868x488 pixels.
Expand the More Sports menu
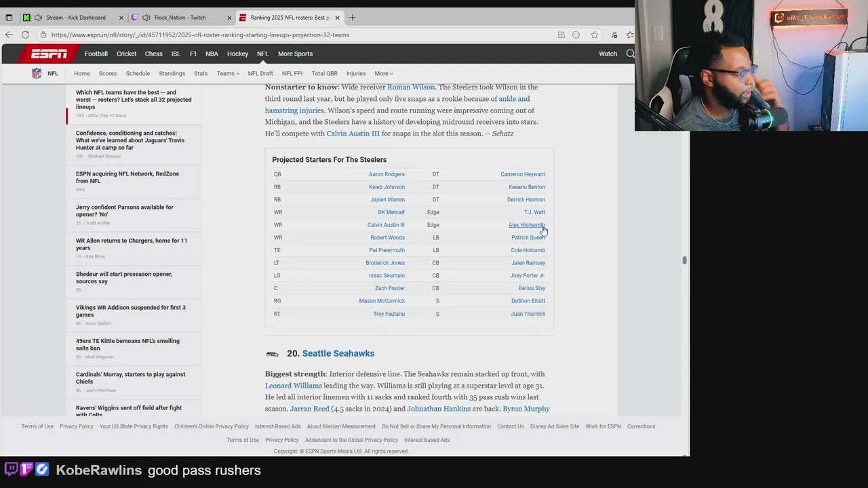(x=295, y=54)
